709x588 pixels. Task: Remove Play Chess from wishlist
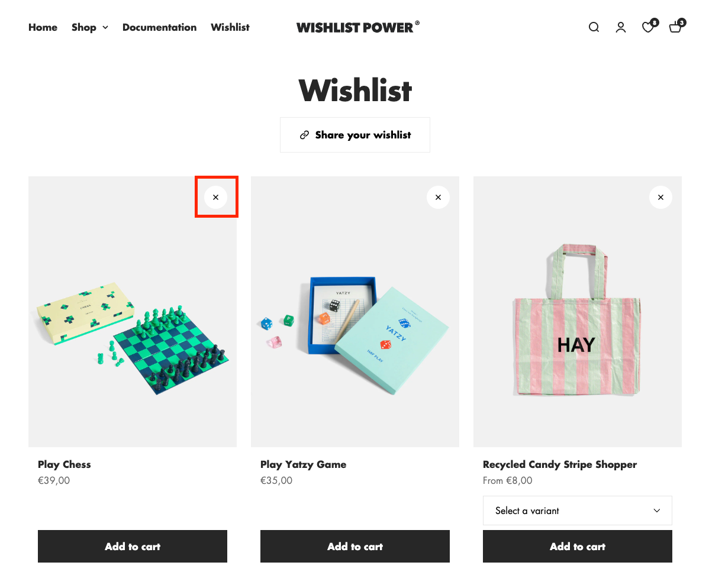pos(215,197)
